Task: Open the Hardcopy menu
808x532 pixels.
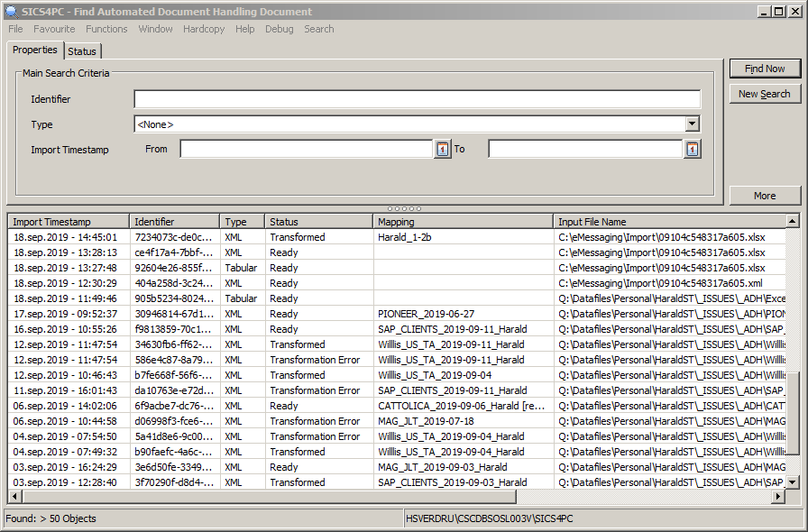Action: click(x=204, y=29)
